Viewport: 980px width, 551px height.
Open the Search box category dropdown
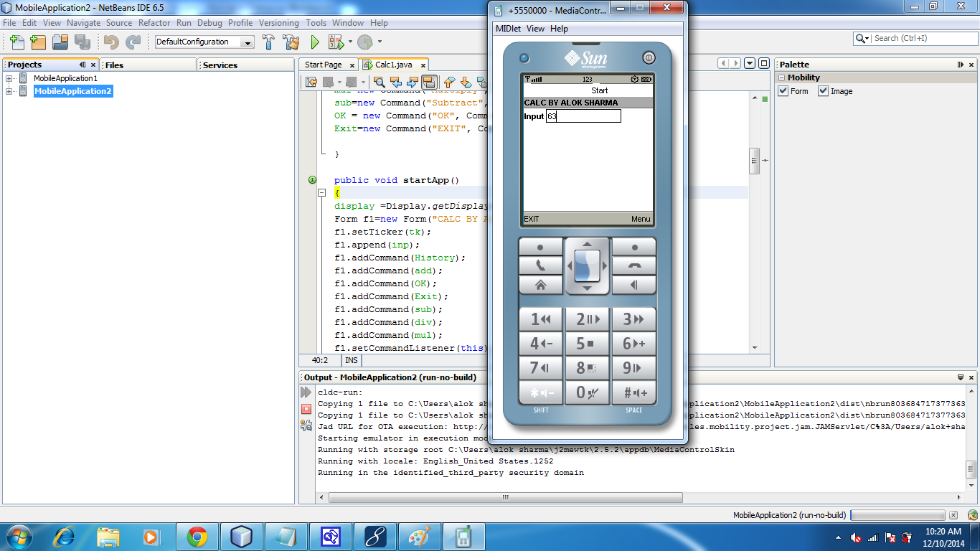coord(863,38)
